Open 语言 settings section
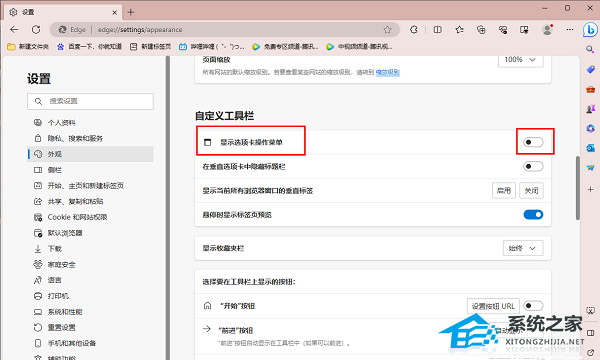The width and height of the screenshot is (600, 360). [x=90, y=280]
